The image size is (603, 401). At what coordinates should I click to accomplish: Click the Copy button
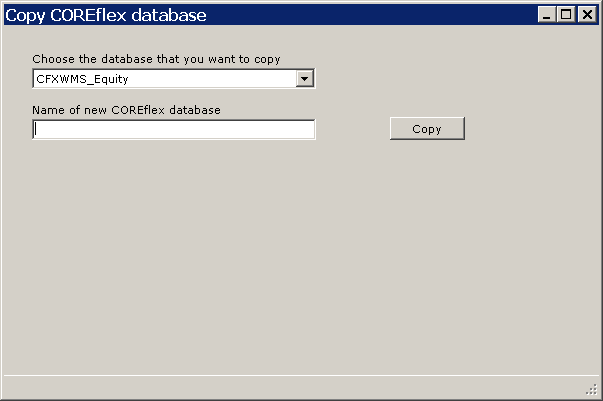point(427,128)
